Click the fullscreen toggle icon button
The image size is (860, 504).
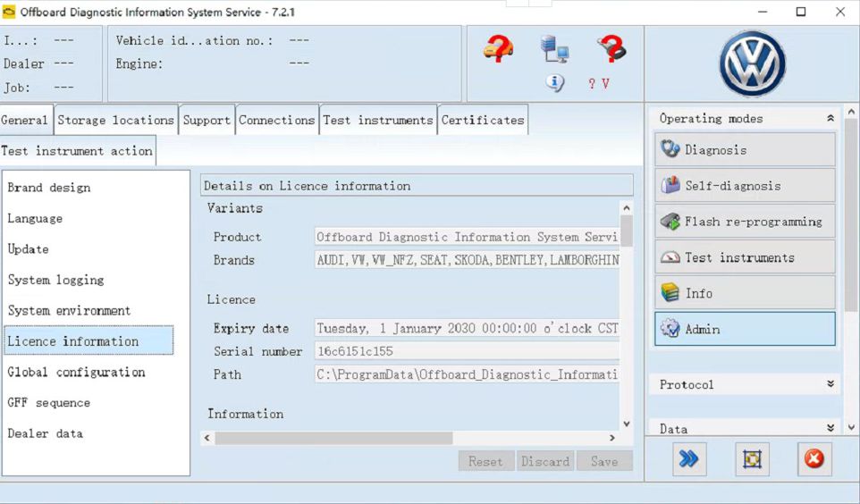pos(752,459)
